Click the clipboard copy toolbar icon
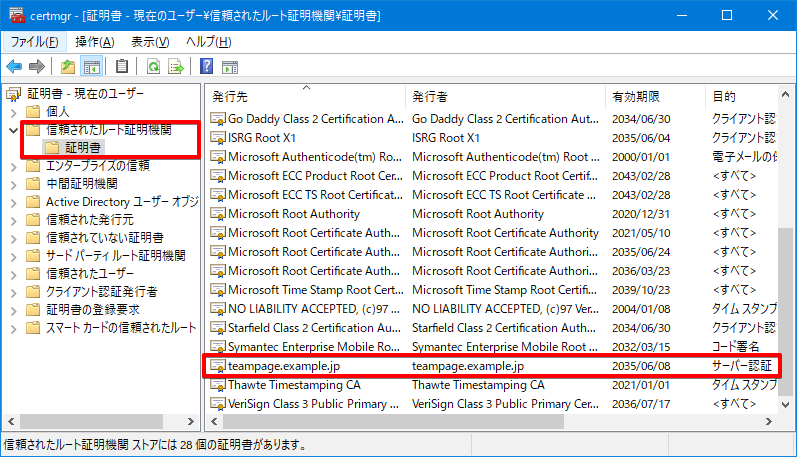This screenshot has height=457, width=797. click(122, 66)
